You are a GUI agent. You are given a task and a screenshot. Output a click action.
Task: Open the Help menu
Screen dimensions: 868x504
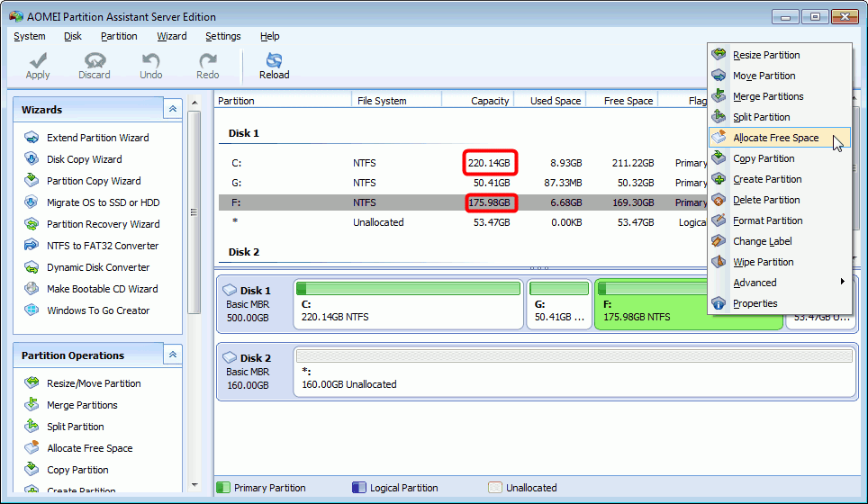click(x=269, y=36)
